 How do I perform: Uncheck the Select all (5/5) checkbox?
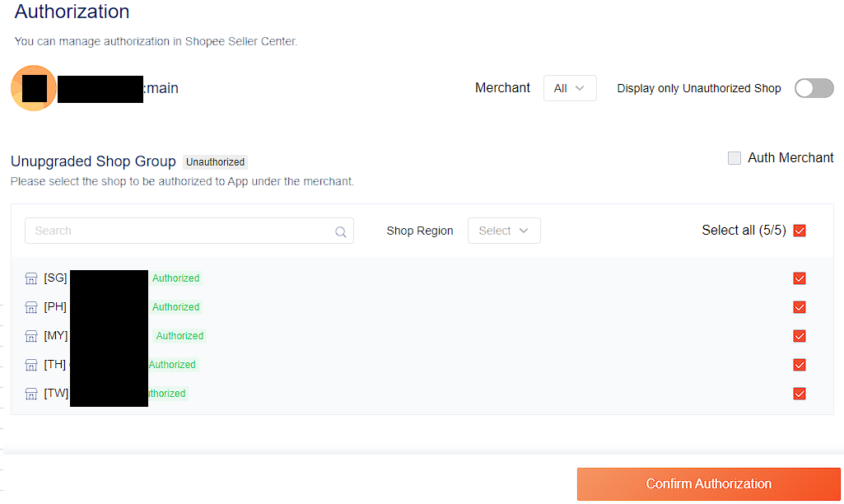(799, 231)
